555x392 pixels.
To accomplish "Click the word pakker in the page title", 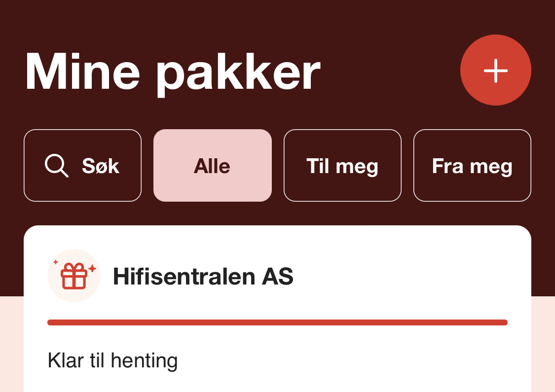I will (x=239, y=75).
